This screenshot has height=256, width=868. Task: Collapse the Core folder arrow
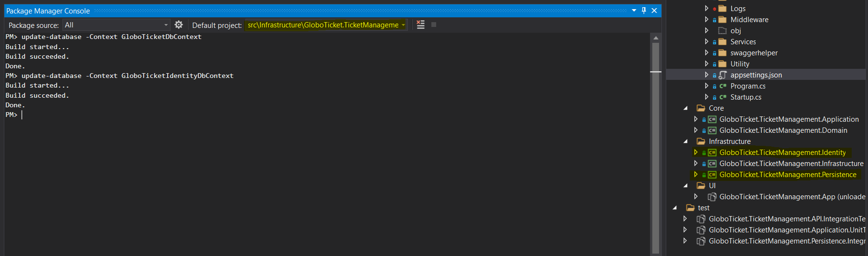[685, 108]
